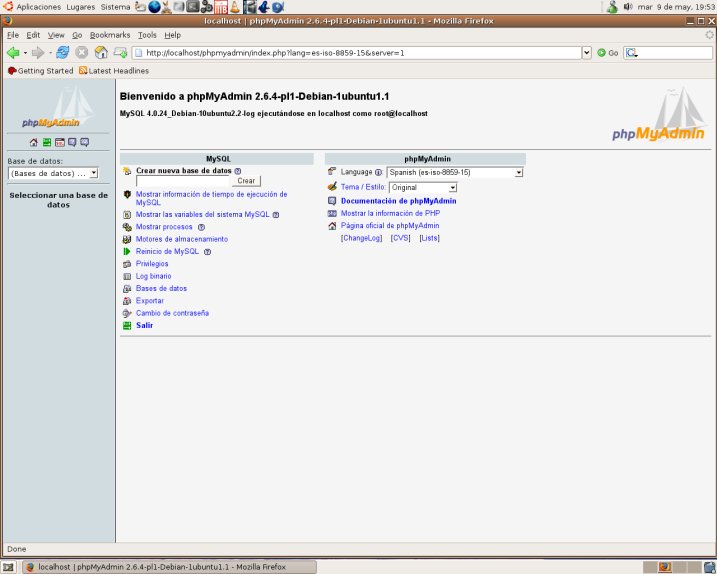Image resolution: width=717 pixels, height=574 pixels.
Task: Launch the terminal from the top panel
Action: pyautogui.click(x=193, y=6)
